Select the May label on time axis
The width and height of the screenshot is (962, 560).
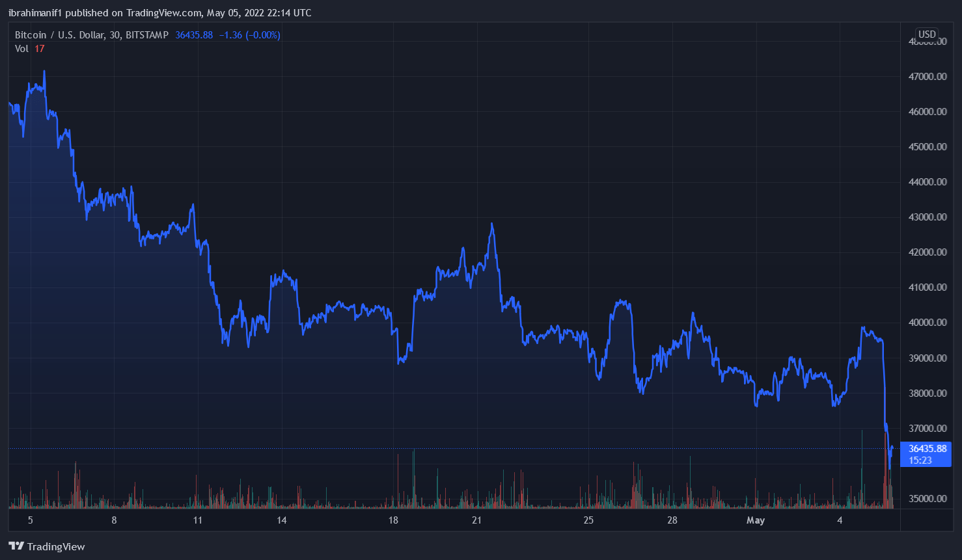coord(755,520)
